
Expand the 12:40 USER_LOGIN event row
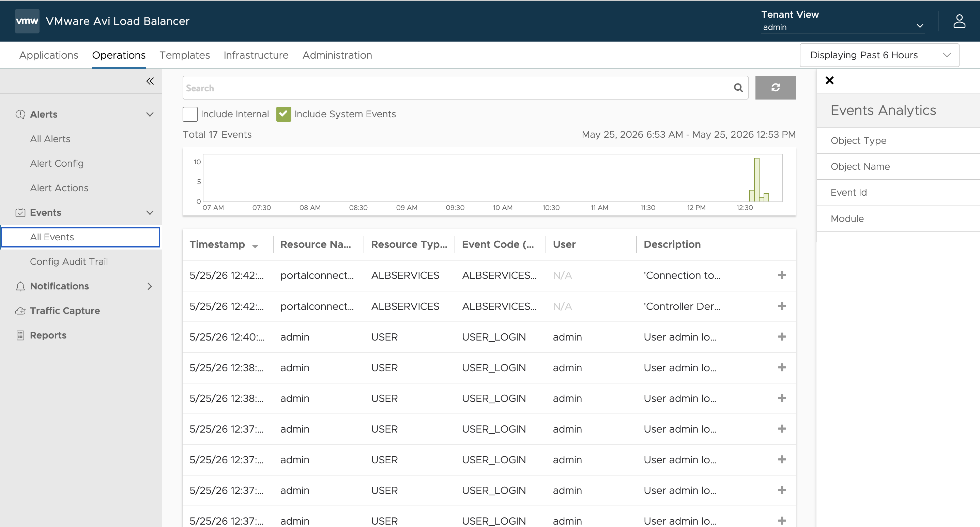782,337
